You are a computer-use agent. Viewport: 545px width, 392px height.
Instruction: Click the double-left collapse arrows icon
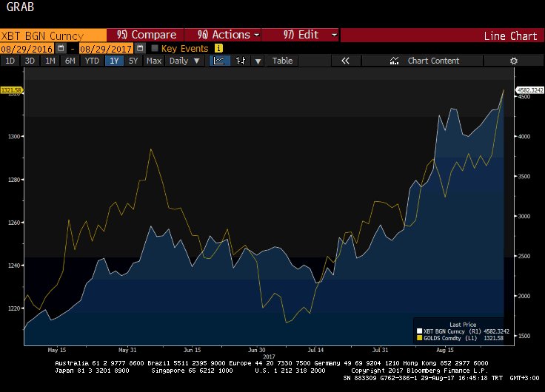pos(345,61)
